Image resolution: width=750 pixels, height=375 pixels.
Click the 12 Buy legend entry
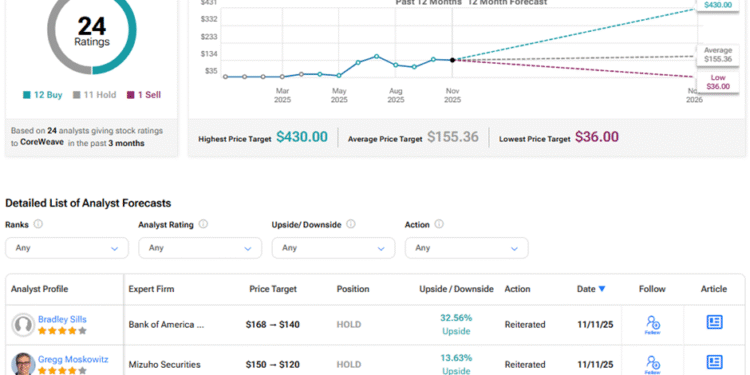[43, 95]
